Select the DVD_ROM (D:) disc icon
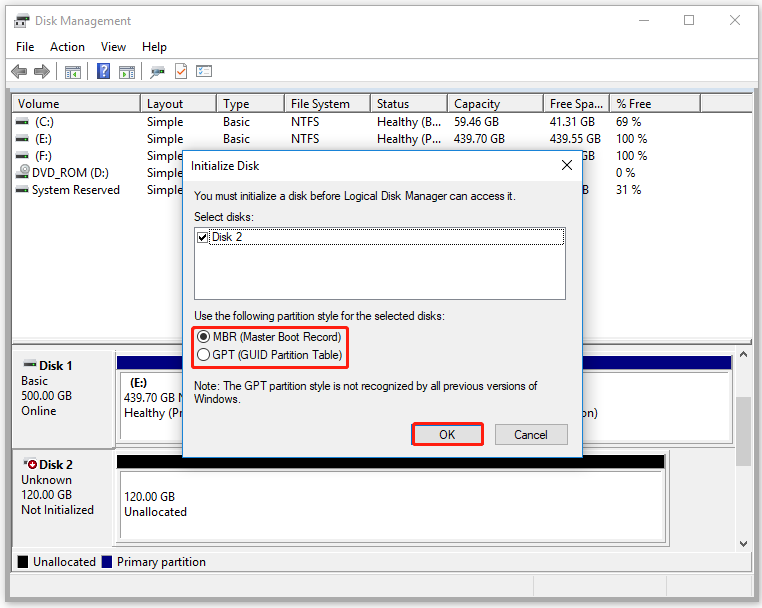 (x=22, y=172)
